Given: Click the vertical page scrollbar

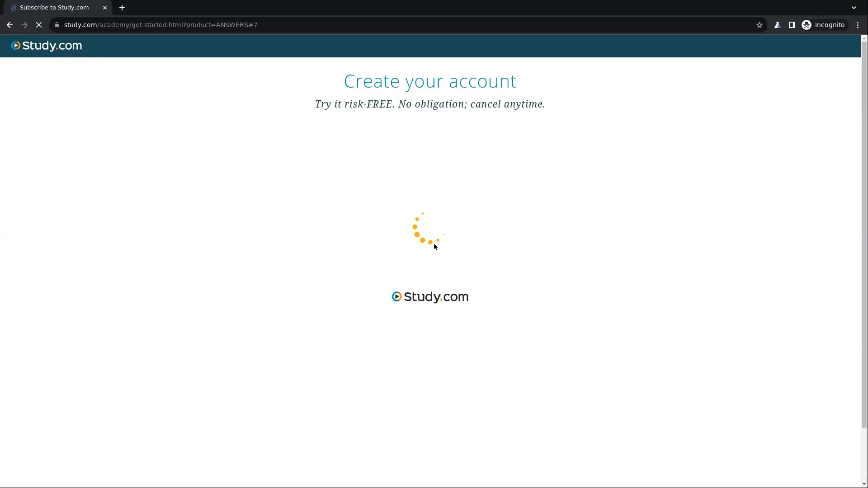Looking at the screenshot, I should (864, 235).
